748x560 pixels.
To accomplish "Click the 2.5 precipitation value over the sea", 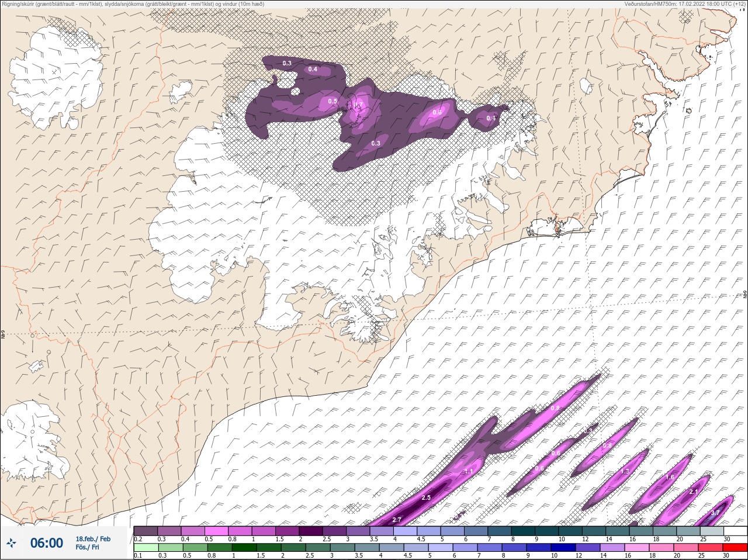I will pyautogui.click(x=426, y=497).
